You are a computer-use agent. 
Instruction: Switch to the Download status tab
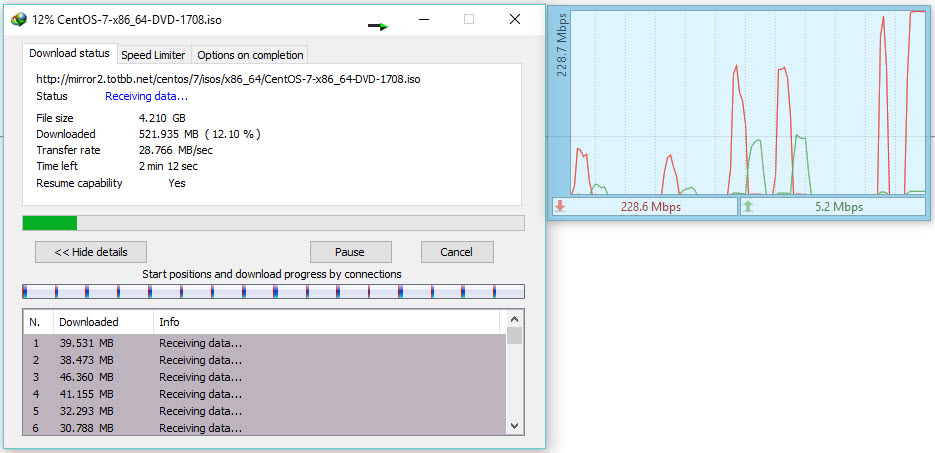pos(69,53)
